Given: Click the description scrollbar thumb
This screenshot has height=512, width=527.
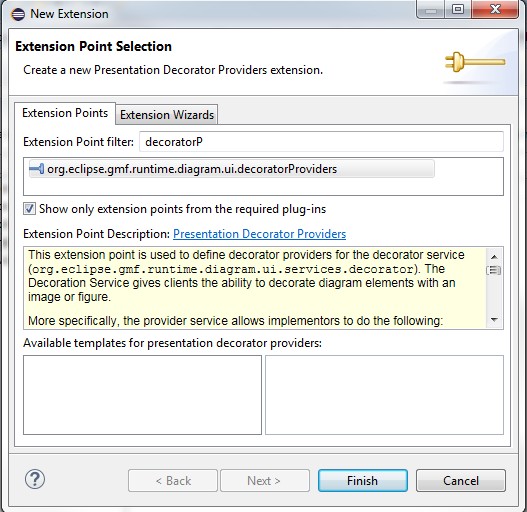Looking at the screenshot, I should [494, 270].
